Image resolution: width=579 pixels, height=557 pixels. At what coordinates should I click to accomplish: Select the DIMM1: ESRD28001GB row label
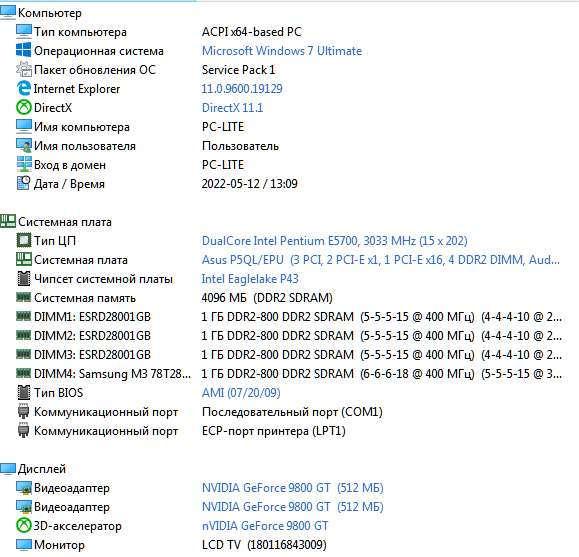click(92, 317)
